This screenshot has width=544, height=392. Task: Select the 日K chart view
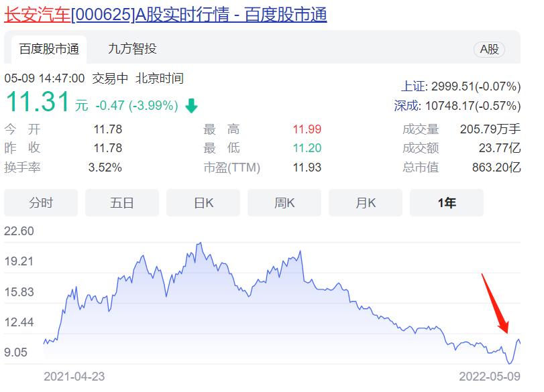click(203, 203)
